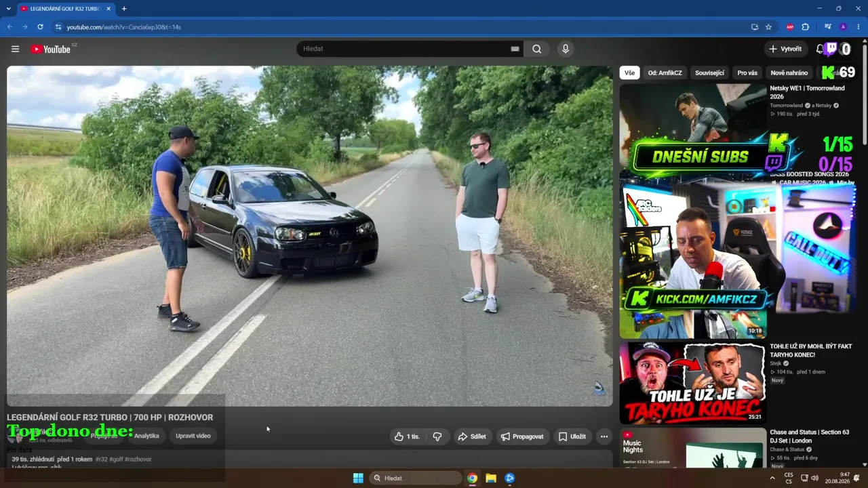The width and height of the screenshot is (868, 488).
Task: Switch input language CES CS
Action: coord(789,478)
